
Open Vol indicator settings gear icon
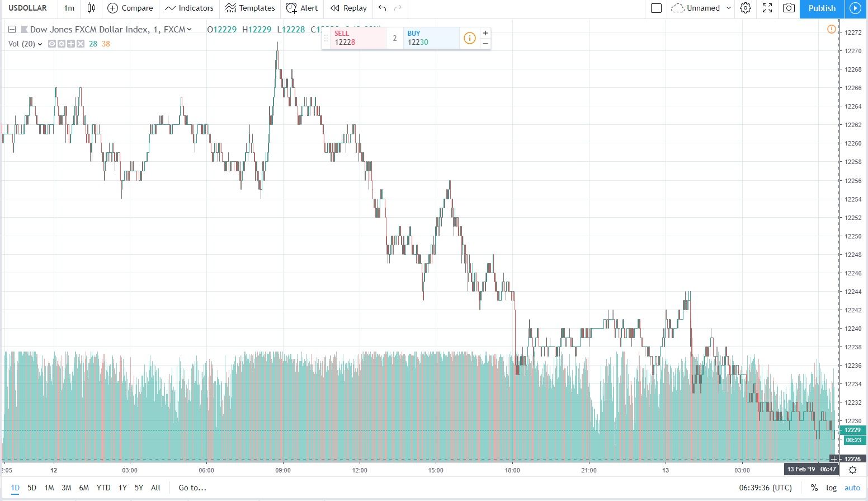(62, 44)
